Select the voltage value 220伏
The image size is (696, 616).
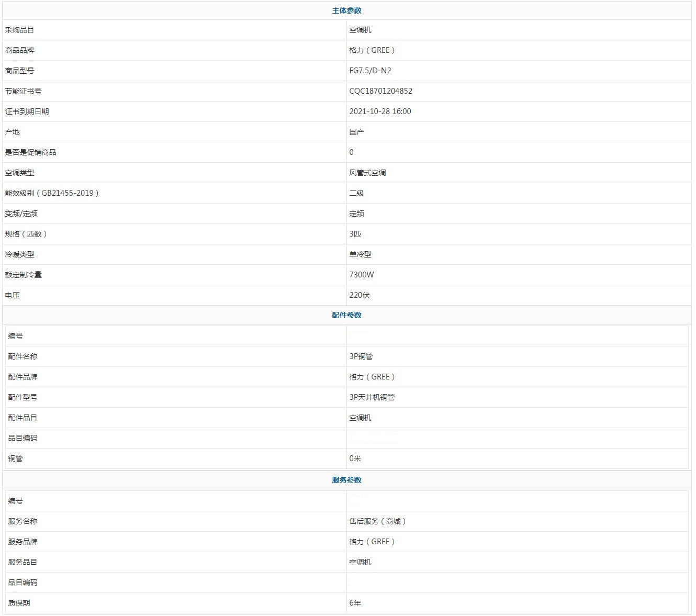pyautogui.click(x=359, y=295)
